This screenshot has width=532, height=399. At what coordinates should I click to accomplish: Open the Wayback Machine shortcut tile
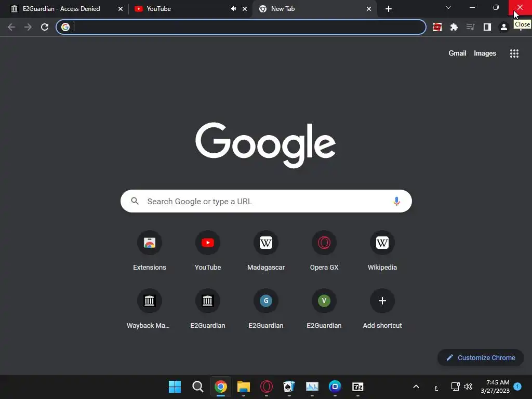pos(149,309)
